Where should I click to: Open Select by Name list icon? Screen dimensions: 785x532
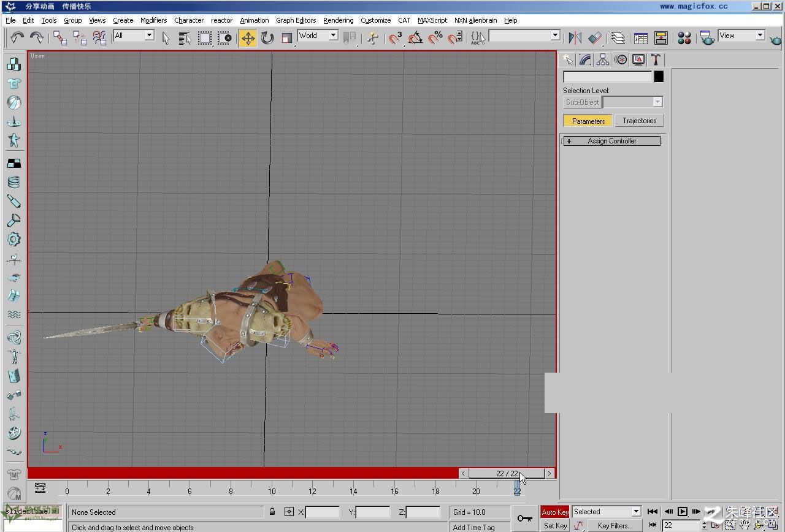pyautogui.click(x=185, y=38)
